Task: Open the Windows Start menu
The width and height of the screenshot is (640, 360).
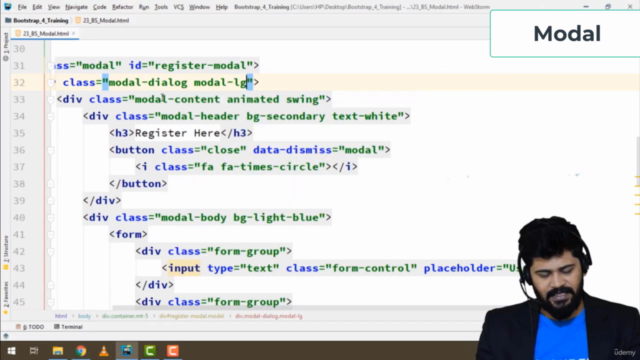Action: 11,351
